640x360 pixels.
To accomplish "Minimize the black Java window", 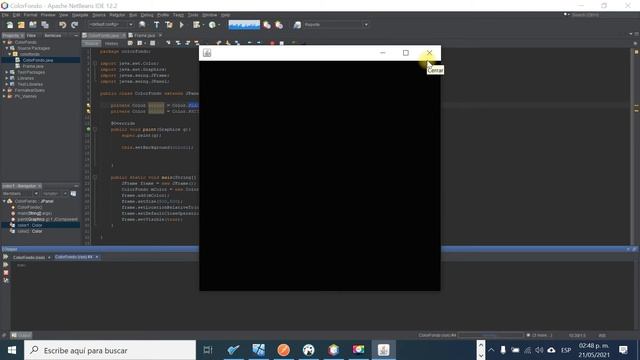I will point(382,53).
